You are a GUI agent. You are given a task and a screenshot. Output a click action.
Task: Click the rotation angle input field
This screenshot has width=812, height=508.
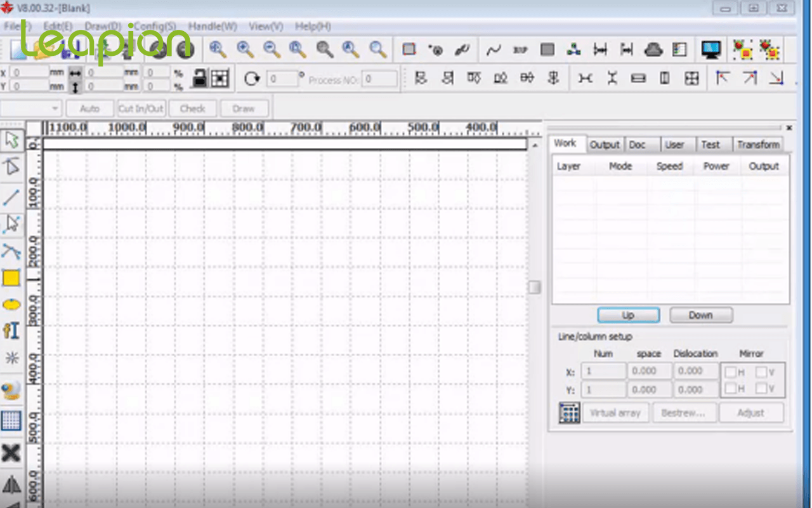point(282,79)
